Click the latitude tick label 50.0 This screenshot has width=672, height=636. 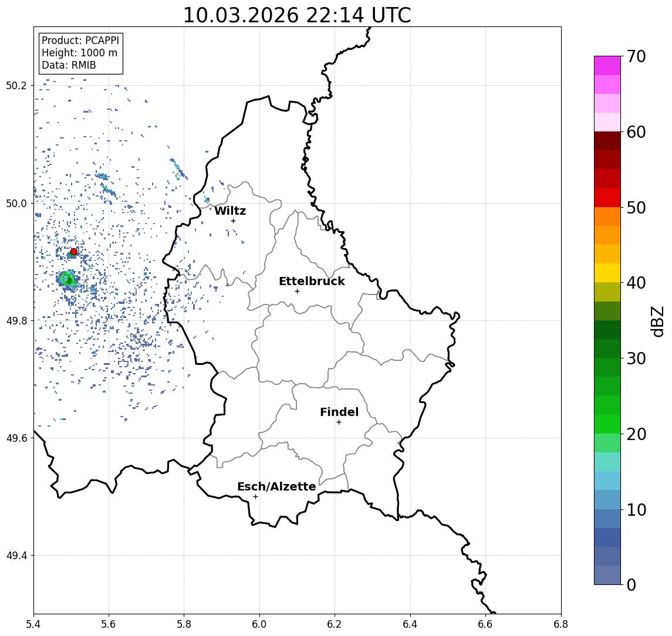pyautogui.click(x=16, y=203)
